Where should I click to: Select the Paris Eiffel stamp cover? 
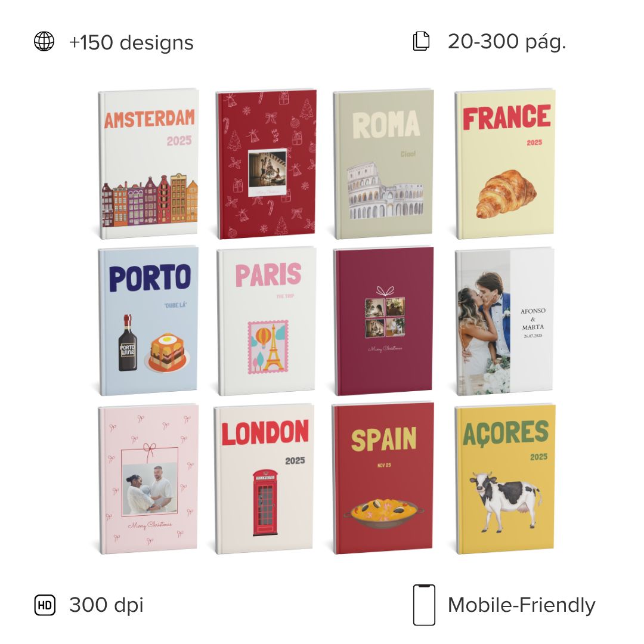click(266, 321)
